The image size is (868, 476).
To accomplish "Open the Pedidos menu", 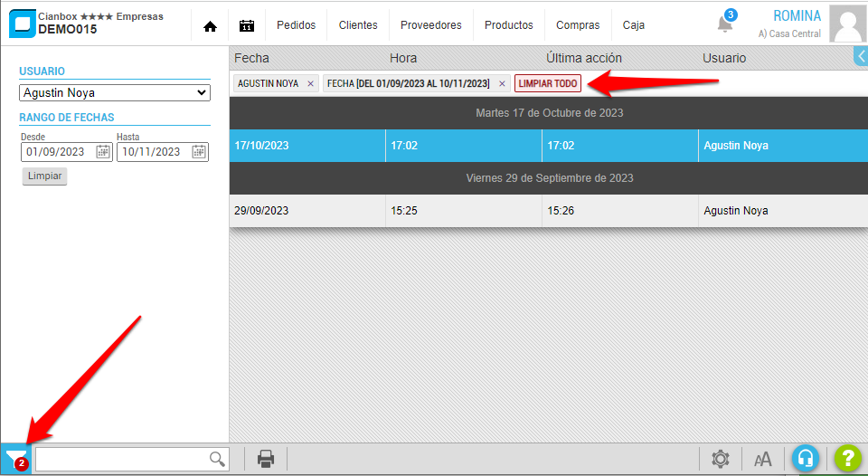I will pyautogui.click(x=296, y=25).
